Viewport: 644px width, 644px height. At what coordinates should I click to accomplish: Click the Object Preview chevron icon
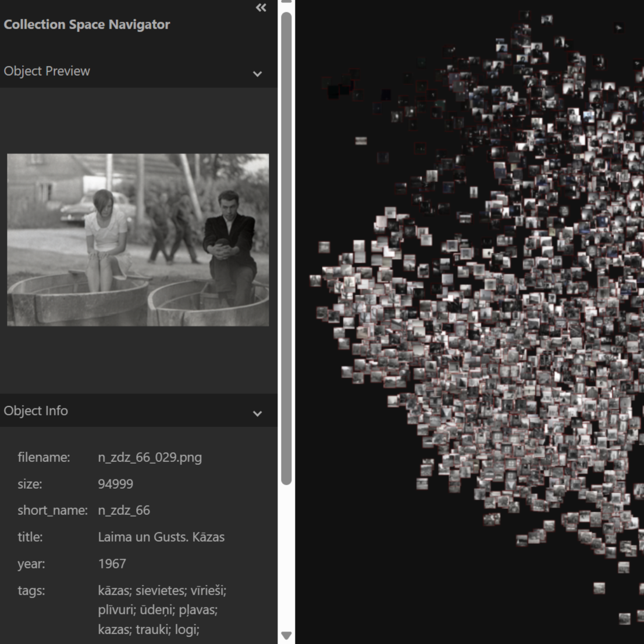[258, 74]
